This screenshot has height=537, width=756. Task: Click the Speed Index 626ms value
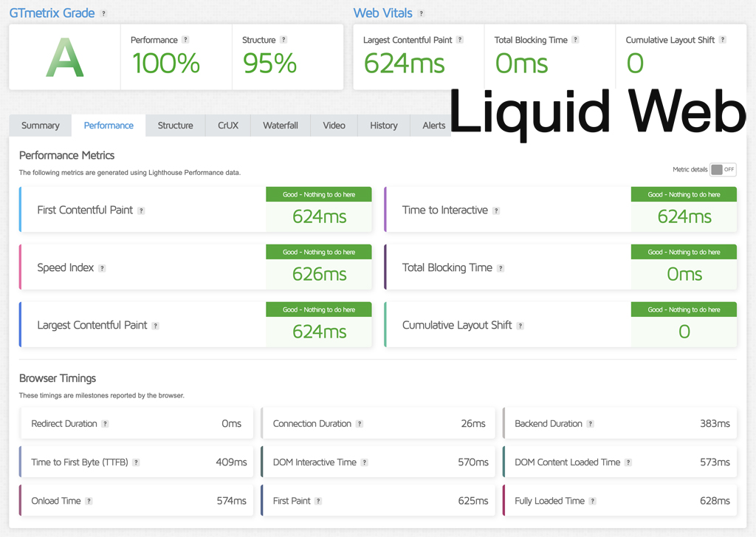319,274
